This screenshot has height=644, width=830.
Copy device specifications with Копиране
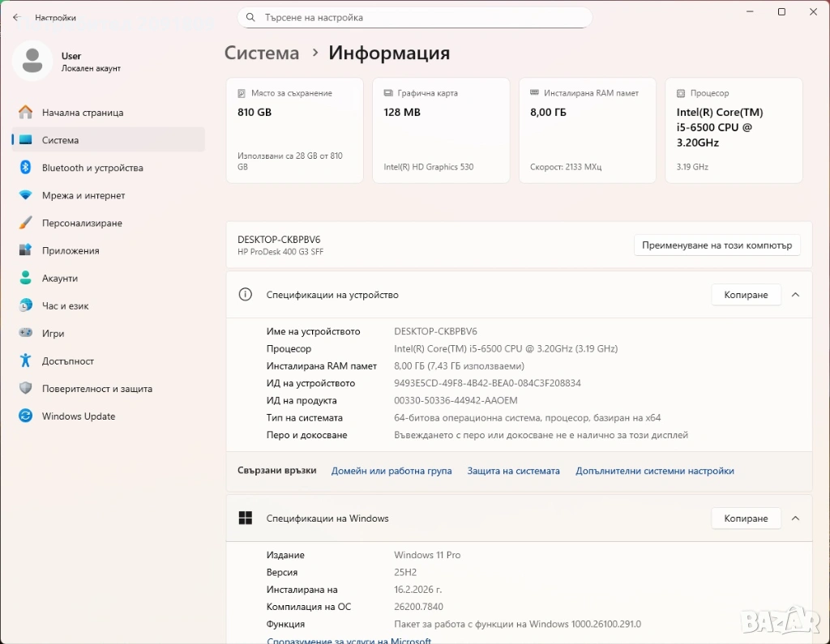[746, 295]
